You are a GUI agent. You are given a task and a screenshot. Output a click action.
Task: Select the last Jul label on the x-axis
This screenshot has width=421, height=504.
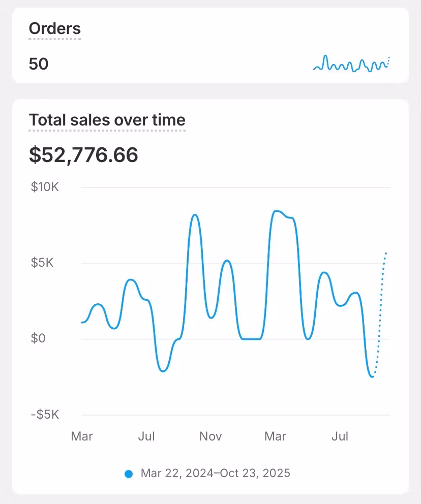click(x=340, y=436)
